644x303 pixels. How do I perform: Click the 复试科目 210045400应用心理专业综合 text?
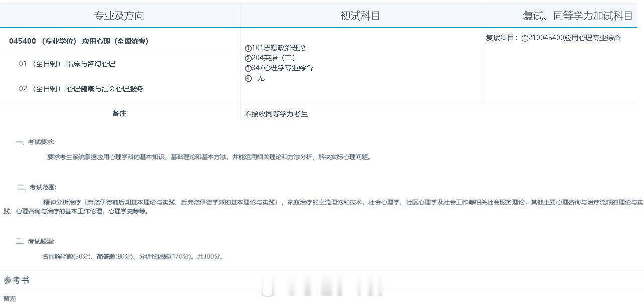553,38
